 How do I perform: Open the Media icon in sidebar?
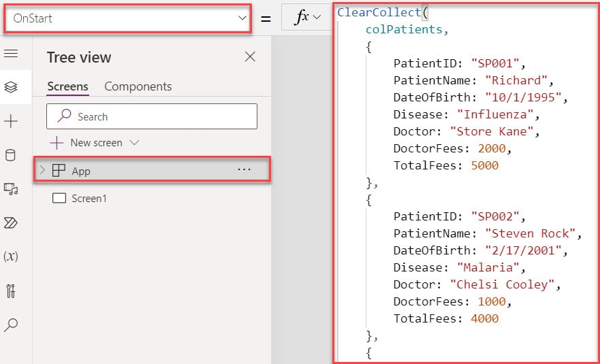(11, 189)
